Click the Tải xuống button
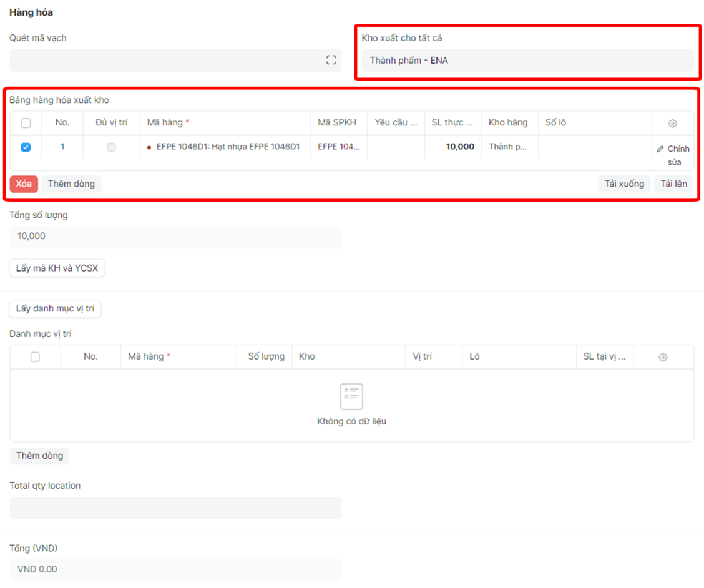This screenshot has height=588, width=704. click(624, 184)
